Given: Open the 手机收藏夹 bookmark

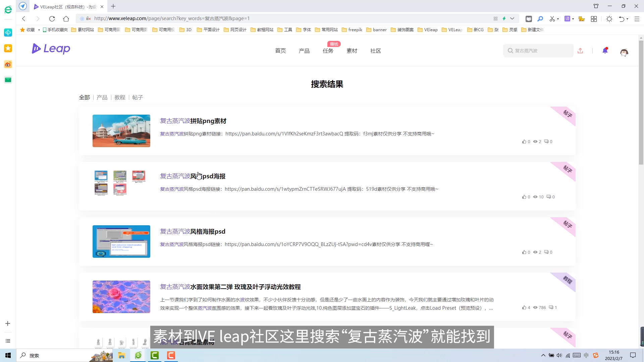Looking at the screenshot, I should point(55,30).
